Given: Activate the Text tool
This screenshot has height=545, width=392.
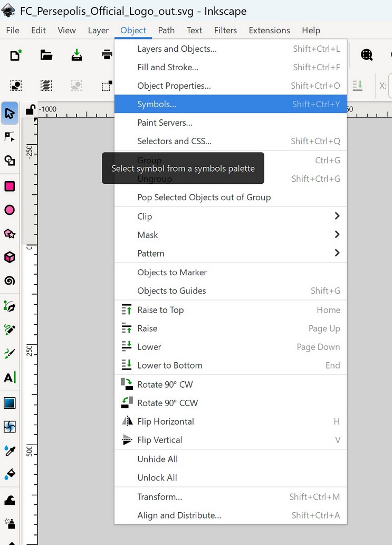Looking at the screenshot, I should (x=9, y=378).
